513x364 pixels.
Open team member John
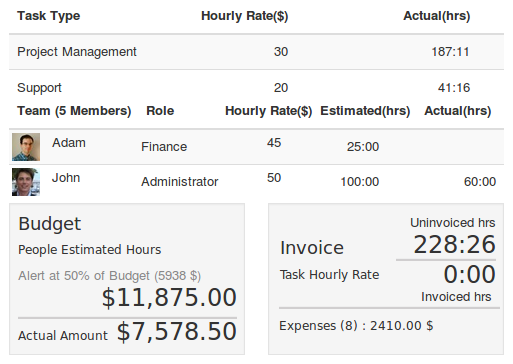click(x=66, y=178)
